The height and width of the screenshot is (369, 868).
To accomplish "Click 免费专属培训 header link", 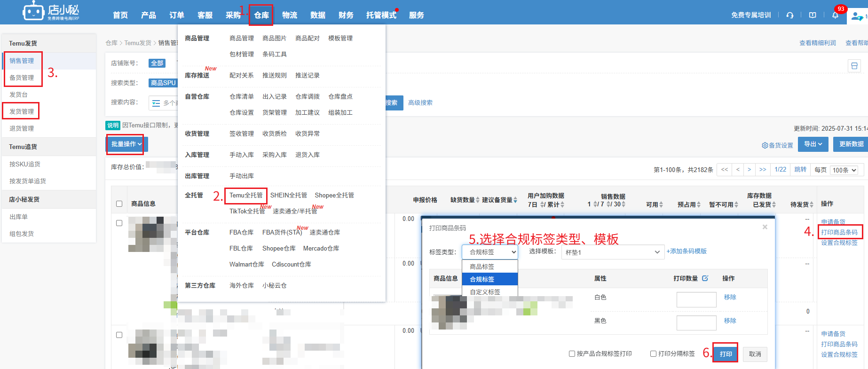I will point(751,15).
